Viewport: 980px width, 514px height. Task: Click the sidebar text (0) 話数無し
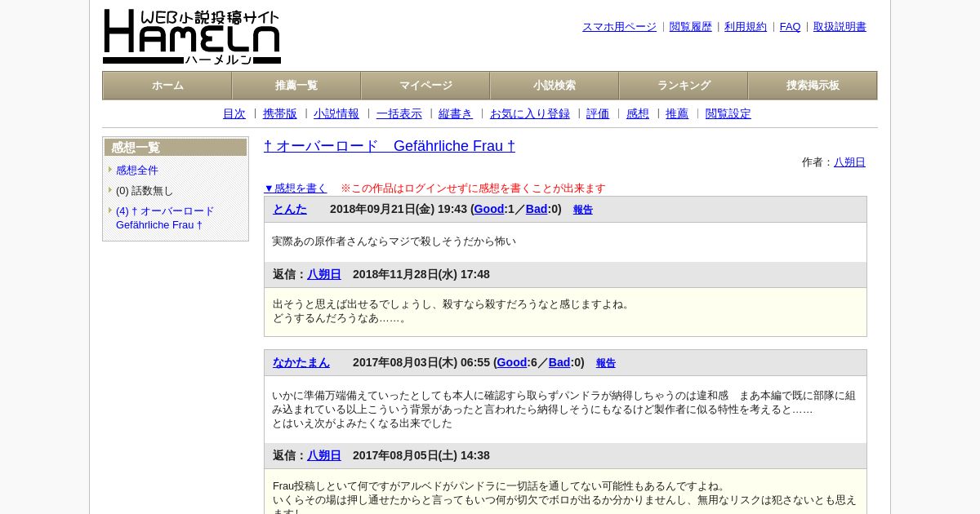[x=145, y=191]
